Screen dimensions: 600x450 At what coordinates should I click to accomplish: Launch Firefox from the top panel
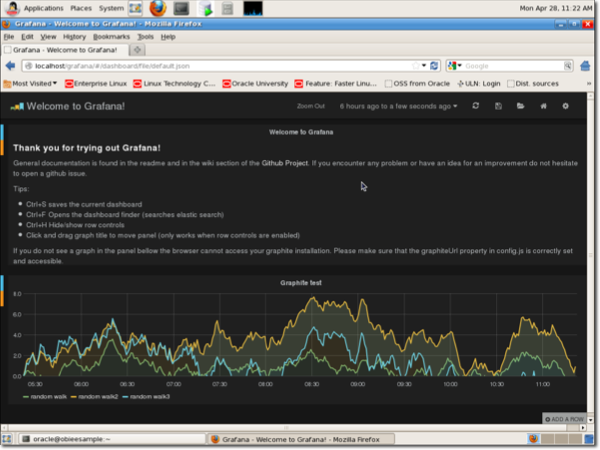click(x=156, y=8)
